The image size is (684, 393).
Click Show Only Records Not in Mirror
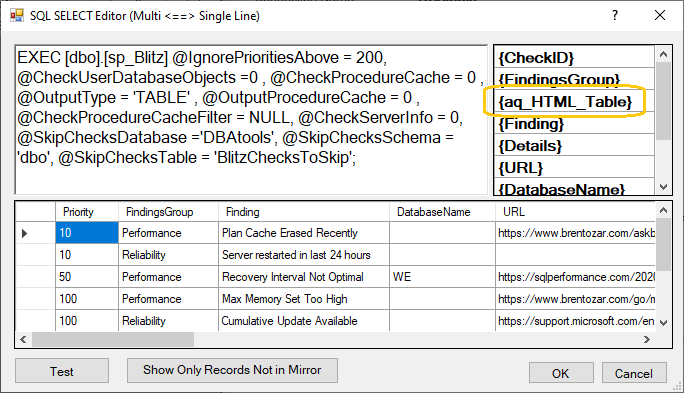tap(232, 370)
